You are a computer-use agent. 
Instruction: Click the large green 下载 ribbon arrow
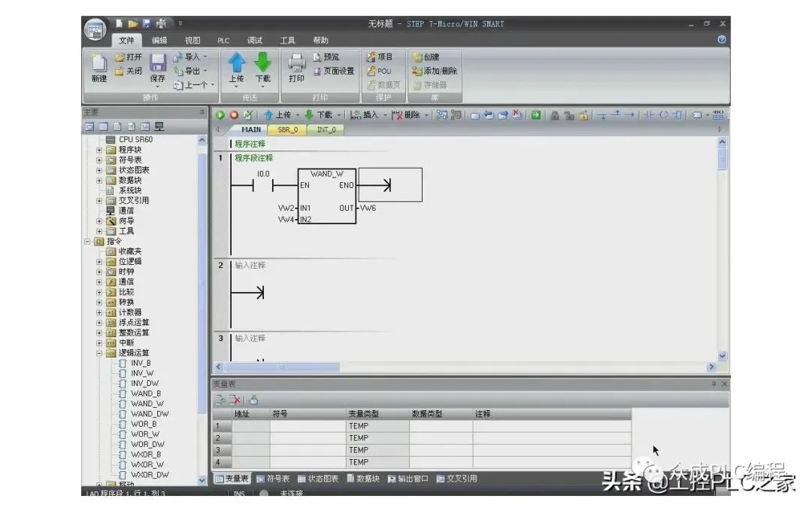click(262, 62)
